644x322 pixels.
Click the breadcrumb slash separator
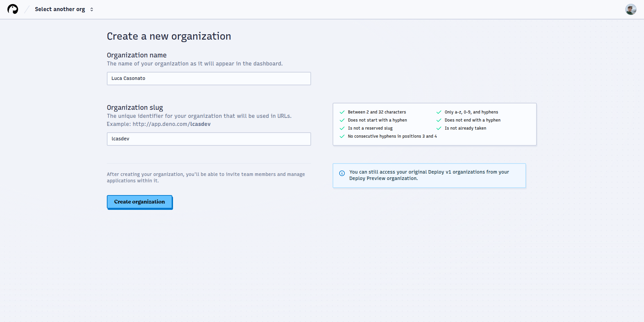26,9
